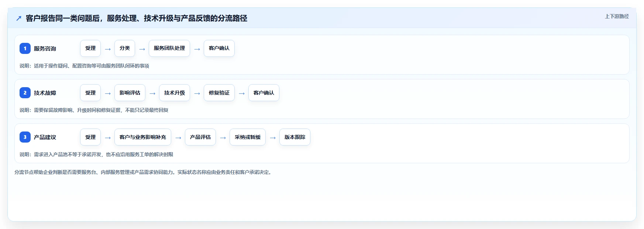Click the 服务团队处理 step box

coord(169,48)
